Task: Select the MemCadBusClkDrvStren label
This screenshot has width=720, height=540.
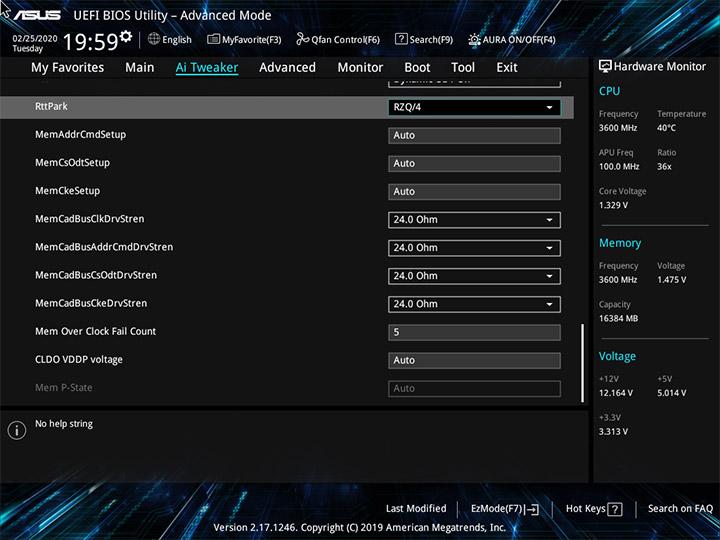Action: click(x=90, y=219)
